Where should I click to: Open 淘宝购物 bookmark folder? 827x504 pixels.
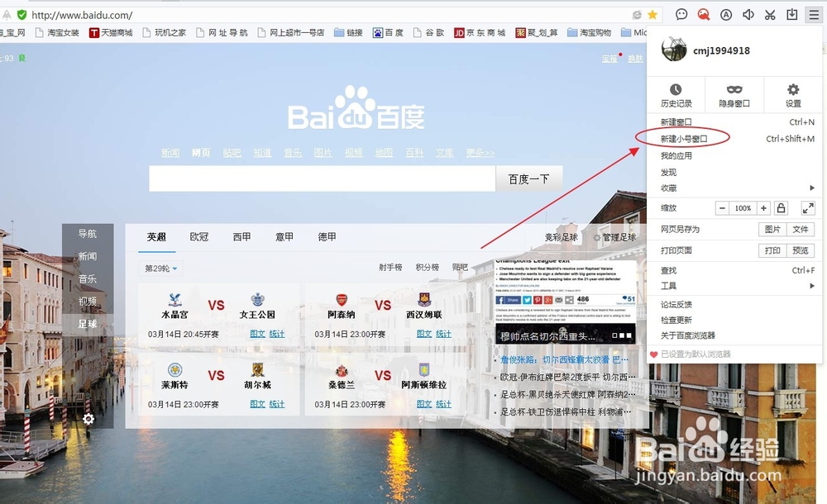click(589, 33)
